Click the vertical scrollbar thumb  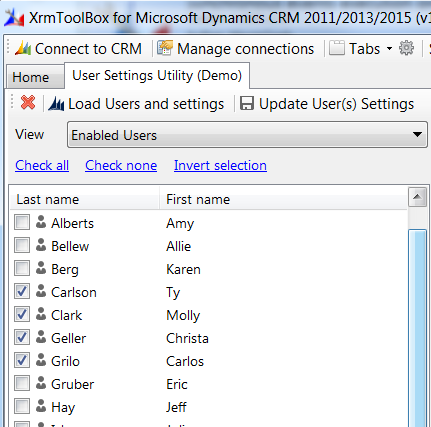click(x=417, y=328)
